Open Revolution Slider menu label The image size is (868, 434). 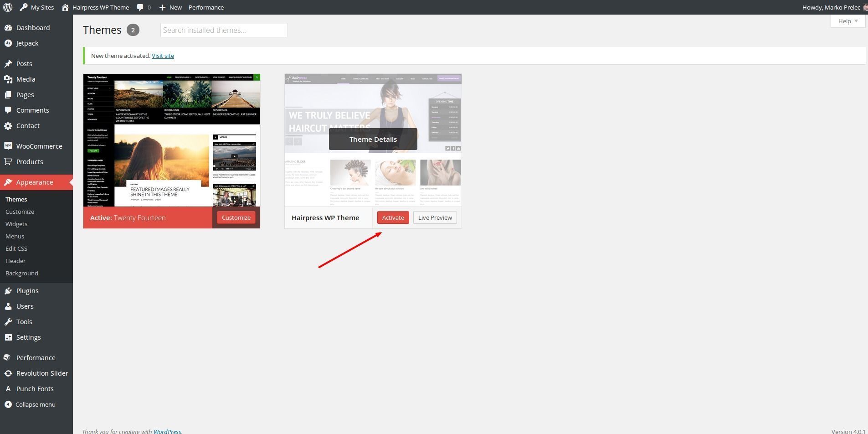click(x=42, y=373)
